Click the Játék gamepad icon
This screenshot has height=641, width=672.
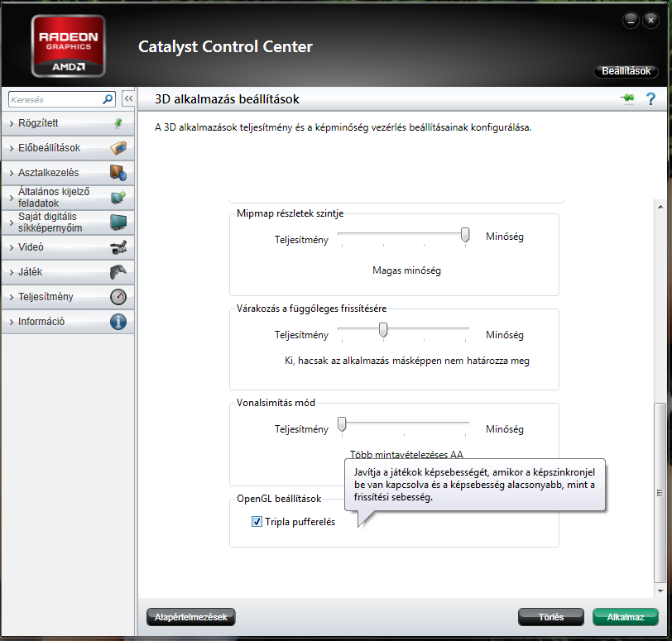[118, 272]
